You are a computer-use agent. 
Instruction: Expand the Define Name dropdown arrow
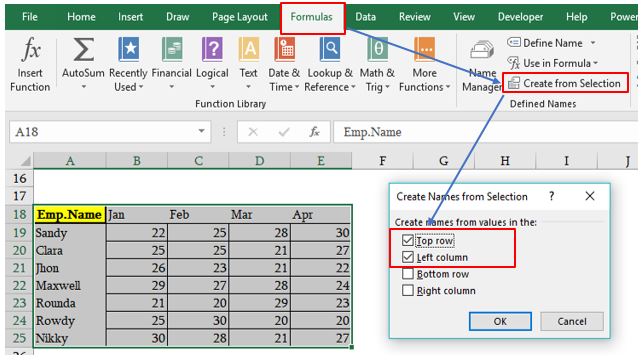pyautogui.click(x=593, y=43)
